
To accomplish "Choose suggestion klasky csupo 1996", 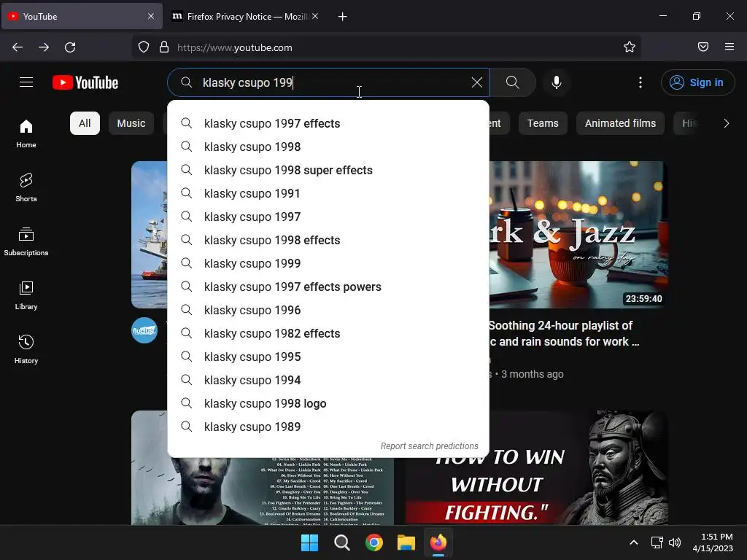I will click(328, 310).
